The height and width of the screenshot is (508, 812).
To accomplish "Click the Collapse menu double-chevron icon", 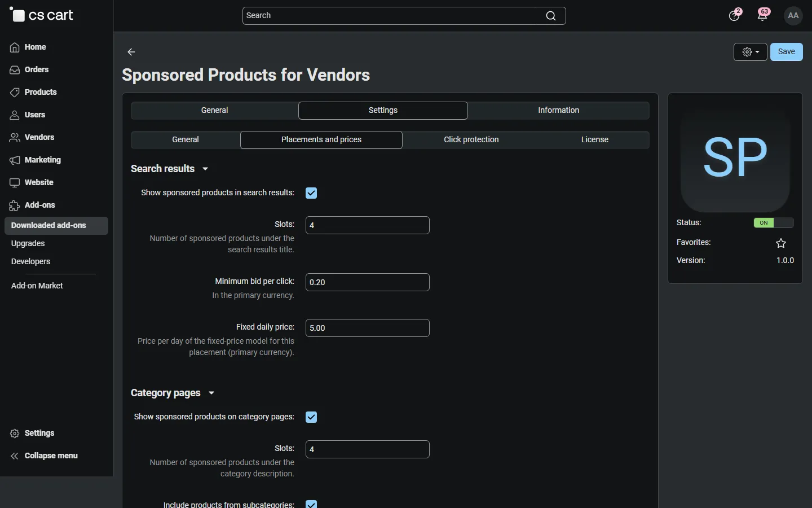I will pos(15,456).
